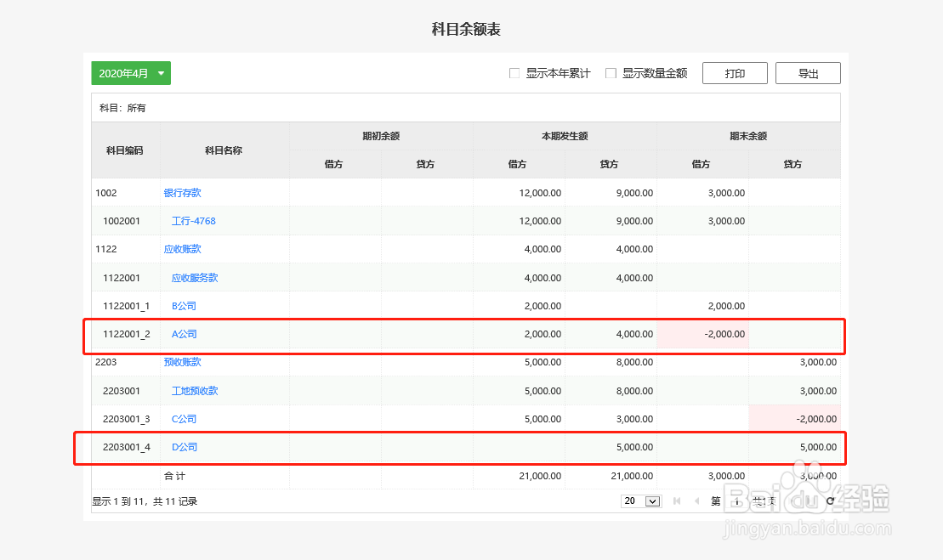Expand the green month selector arrow
The width and height of the screenshot is (943, 560).
click(161, 73)
